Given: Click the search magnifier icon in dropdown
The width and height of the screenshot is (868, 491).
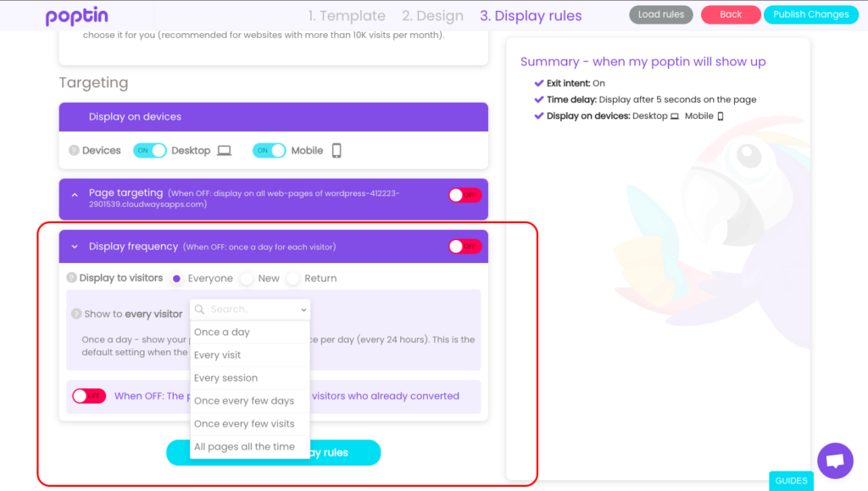Looking at the screenshot, I should tap(200, 310).
